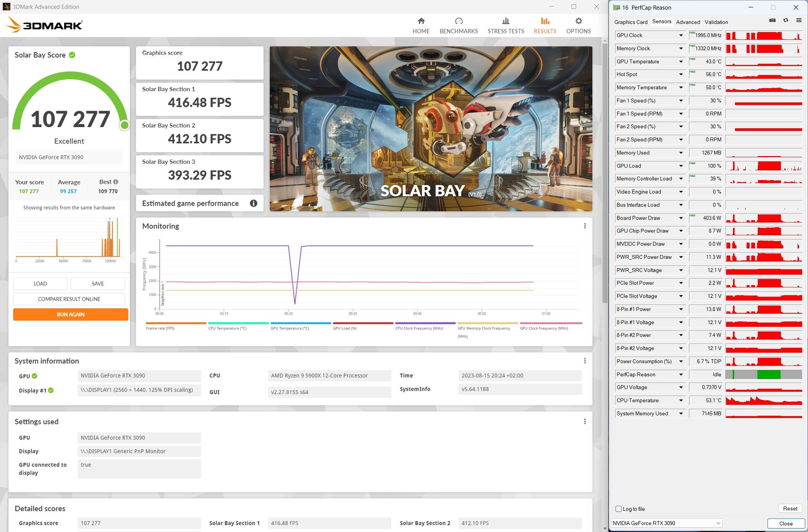Click the score gauge indicator knob
The height and width of the screenshot is (532, 808).
tap(125, 125)
